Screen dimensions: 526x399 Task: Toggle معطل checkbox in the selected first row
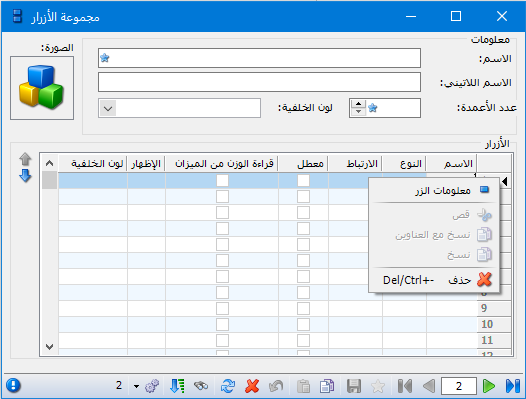click(x=303, y=181)
